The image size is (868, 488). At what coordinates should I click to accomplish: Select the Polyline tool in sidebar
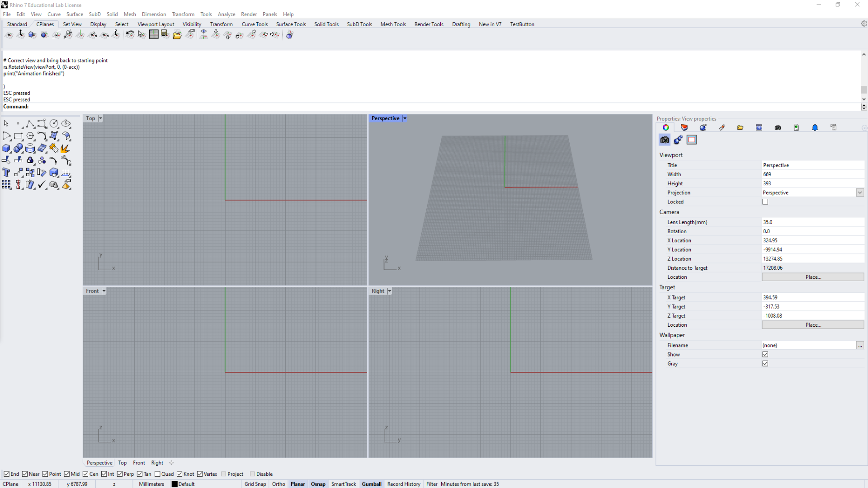point(30,124)
